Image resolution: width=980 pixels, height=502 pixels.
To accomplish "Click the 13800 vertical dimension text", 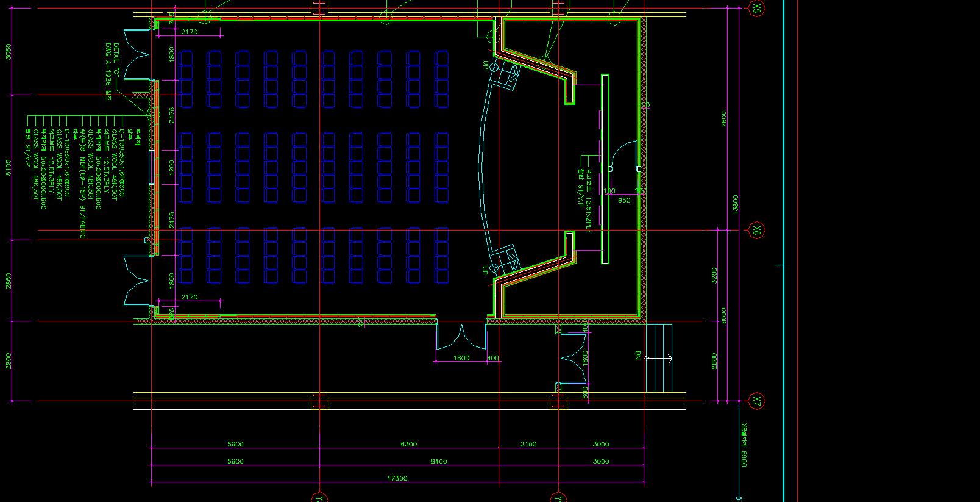I will click(736, 204).
